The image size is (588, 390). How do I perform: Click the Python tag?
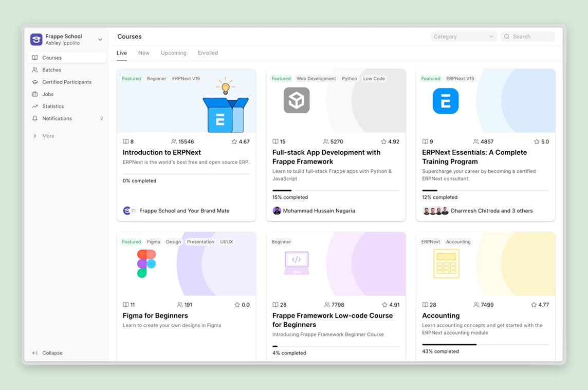click(x=350, y=78)
